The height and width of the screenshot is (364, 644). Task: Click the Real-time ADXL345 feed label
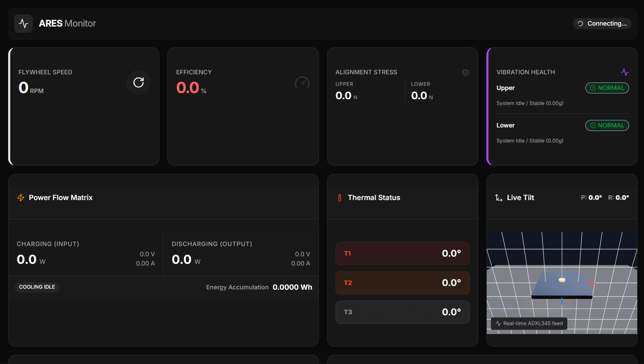(x=529, y=323)
